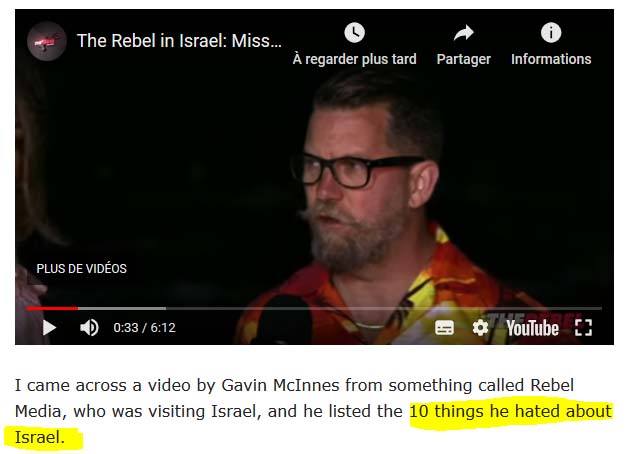Image resolution: width=629 pixels, height=454 pixels.
Task: Click the channel avatar logo
Action: [47, 41]
